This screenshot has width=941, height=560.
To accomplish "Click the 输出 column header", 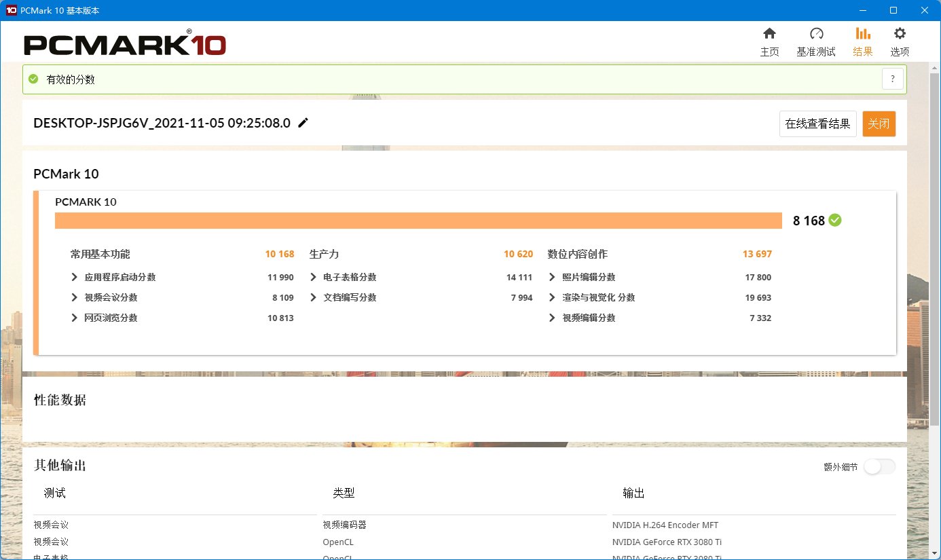I will 633,493.
